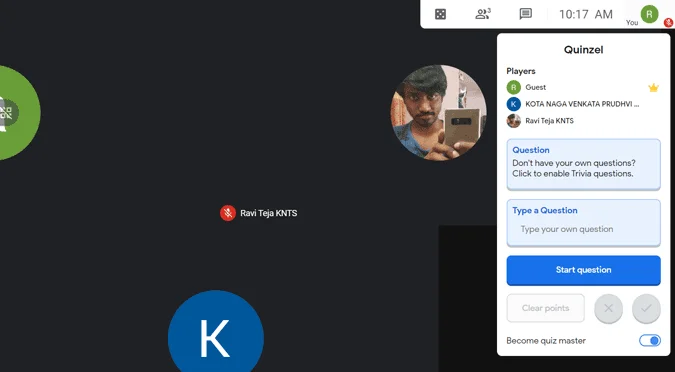The height and width of the screenshot is (372, 675).
Task: Click the Ravi Teja KNTS name label in video area
Action: [269, 213]
